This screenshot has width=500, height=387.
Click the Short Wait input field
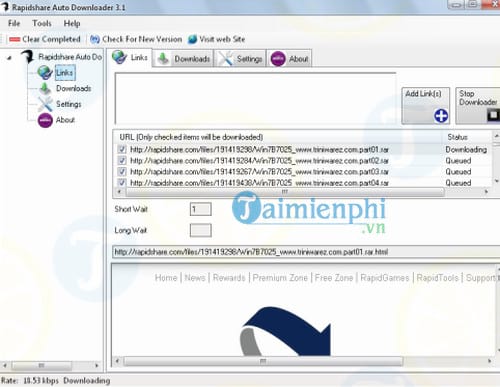pyautogui.click(x=200, y=209)
